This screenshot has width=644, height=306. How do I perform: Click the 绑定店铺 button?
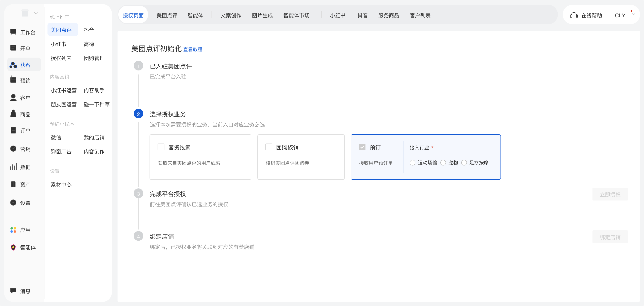pyautogui.click(x=610, y=237)
